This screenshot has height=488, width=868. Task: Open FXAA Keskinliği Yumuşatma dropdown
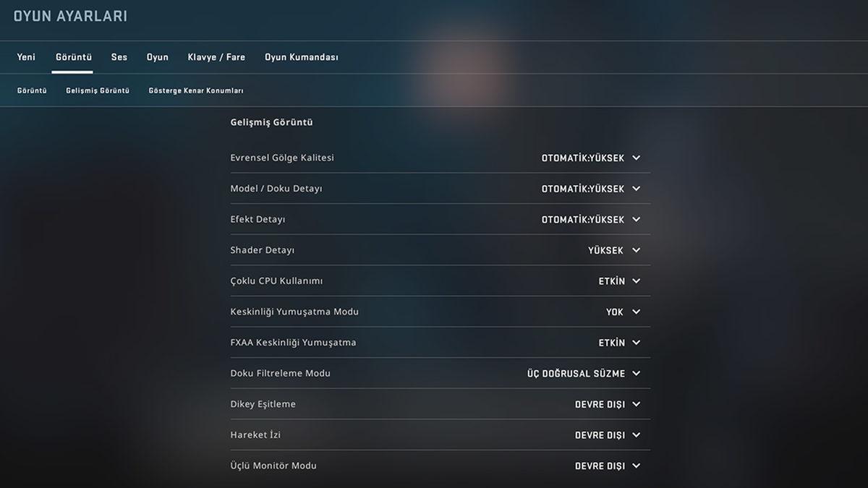point(619,343)
